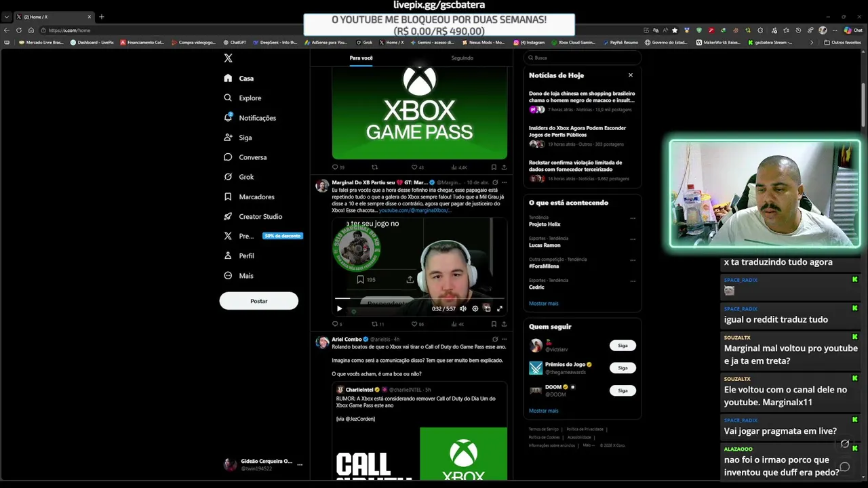This screenshot has width=868, height=488.
Task: Follow @victriarv with the Siga button
Action: (623, 346)
